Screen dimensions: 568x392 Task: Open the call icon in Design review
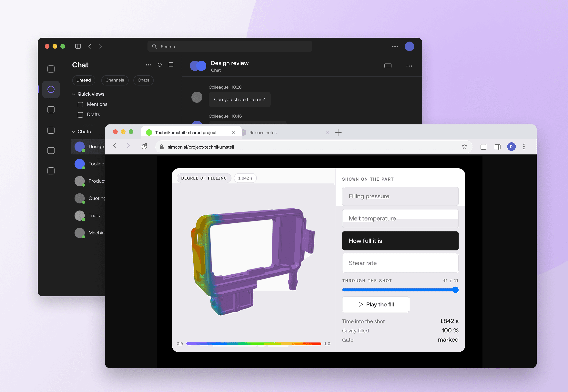click(388, 66)
